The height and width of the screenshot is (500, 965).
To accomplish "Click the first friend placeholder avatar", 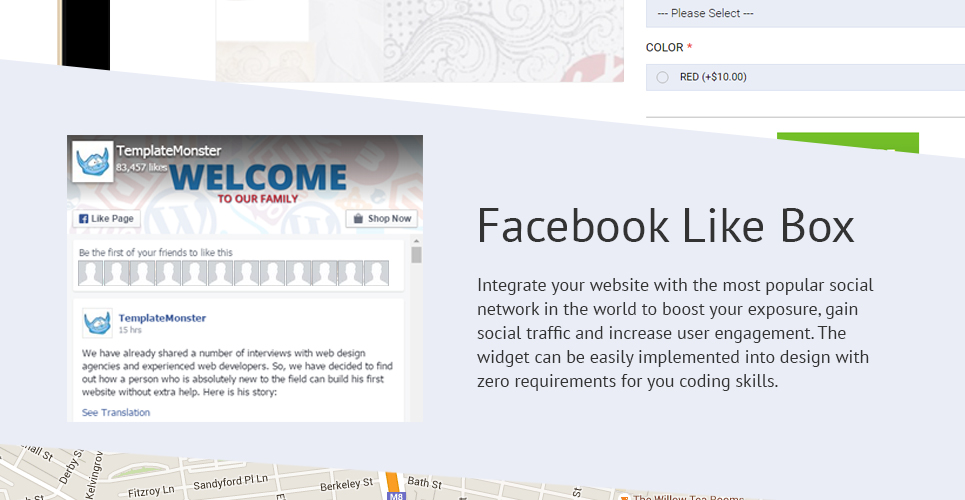I will click(x=90, y=273).
